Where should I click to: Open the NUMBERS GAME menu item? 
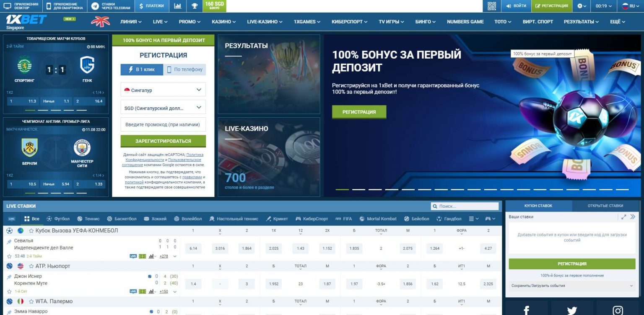[x=465, y=22]
